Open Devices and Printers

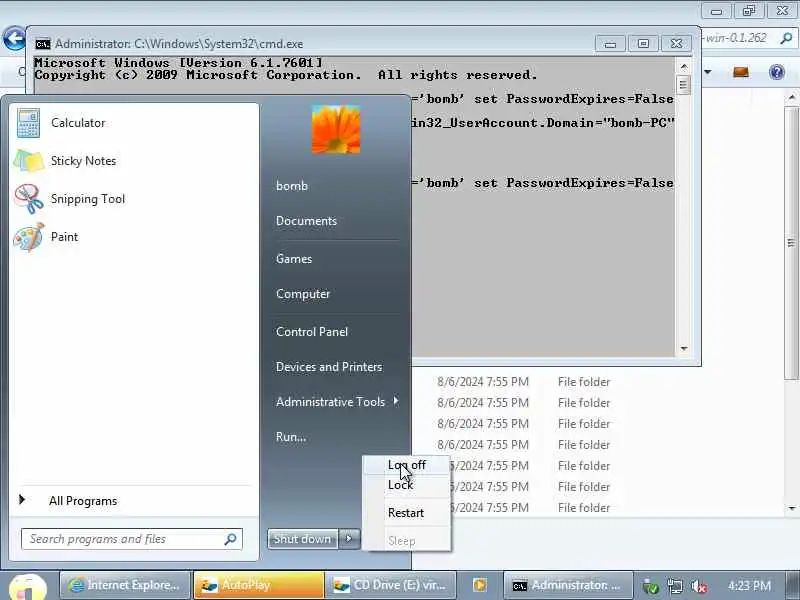click(329, 367)
